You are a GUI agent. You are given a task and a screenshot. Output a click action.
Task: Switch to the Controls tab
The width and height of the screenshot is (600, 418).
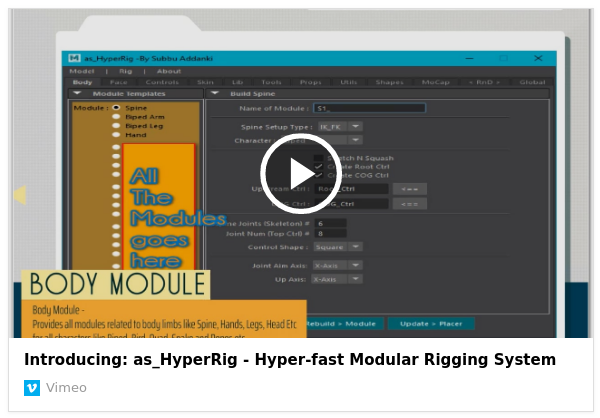click(x=162, y=82)
